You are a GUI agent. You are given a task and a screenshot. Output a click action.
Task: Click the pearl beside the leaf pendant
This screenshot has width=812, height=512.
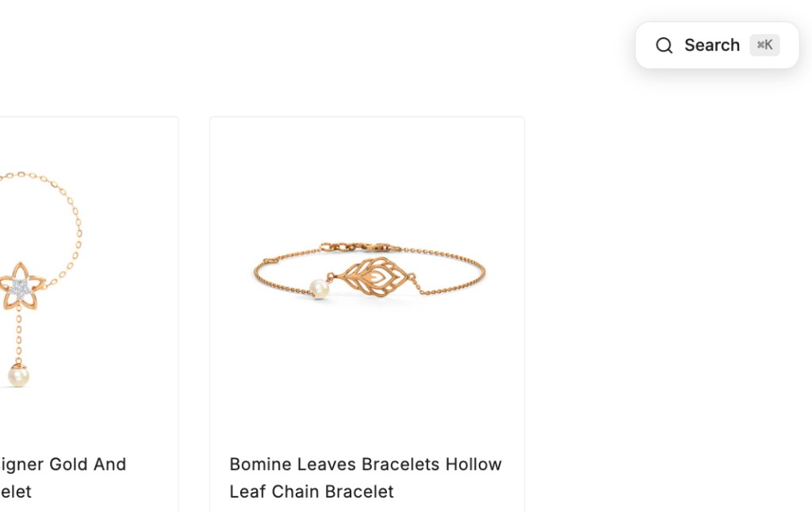click(x=319, y=288)
